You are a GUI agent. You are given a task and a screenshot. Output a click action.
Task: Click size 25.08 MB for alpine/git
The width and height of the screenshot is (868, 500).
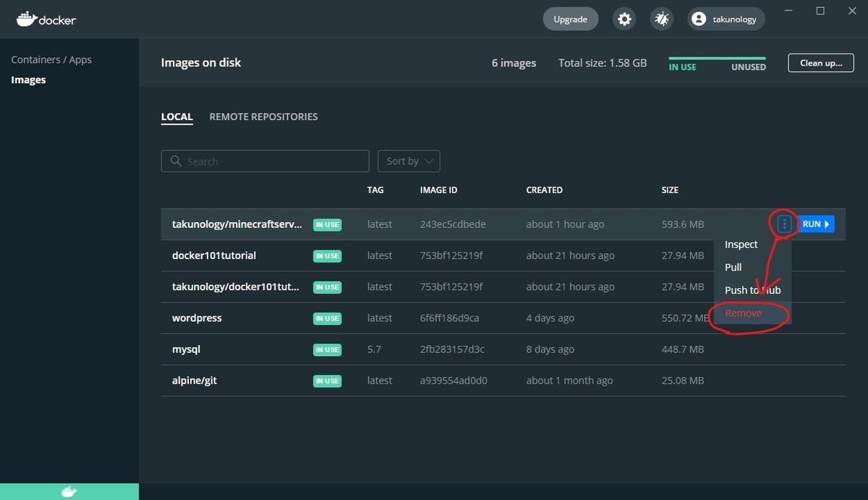(x=683, y=380)
